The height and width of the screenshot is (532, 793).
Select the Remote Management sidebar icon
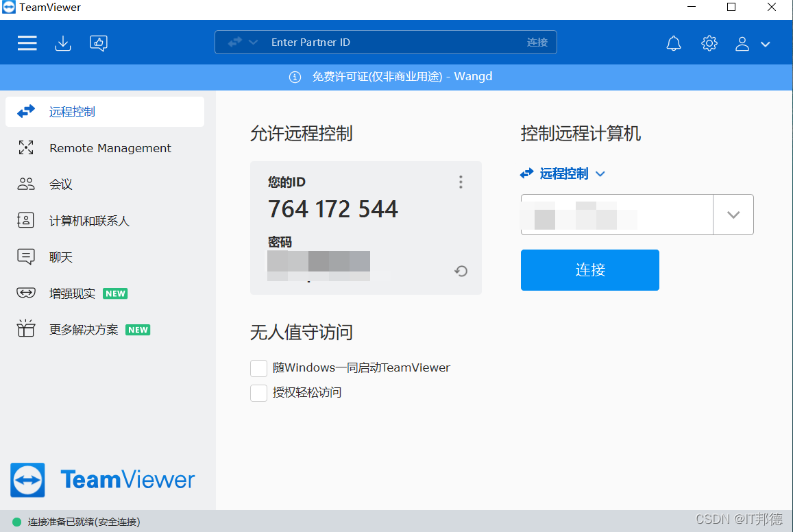point(25,147)
